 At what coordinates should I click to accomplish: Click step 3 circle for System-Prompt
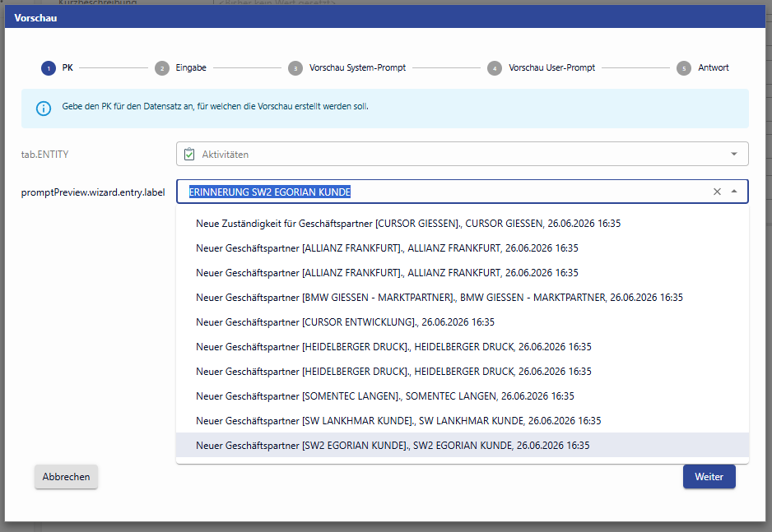[x=295, y=68]
